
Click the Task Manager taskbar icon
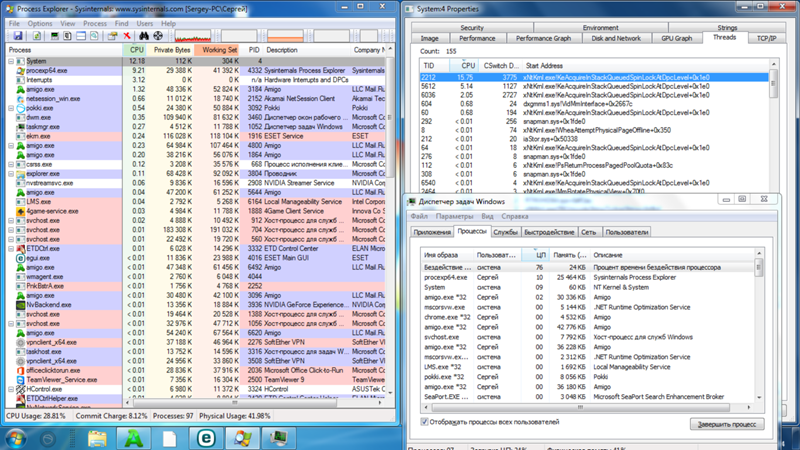coord(279,438)
